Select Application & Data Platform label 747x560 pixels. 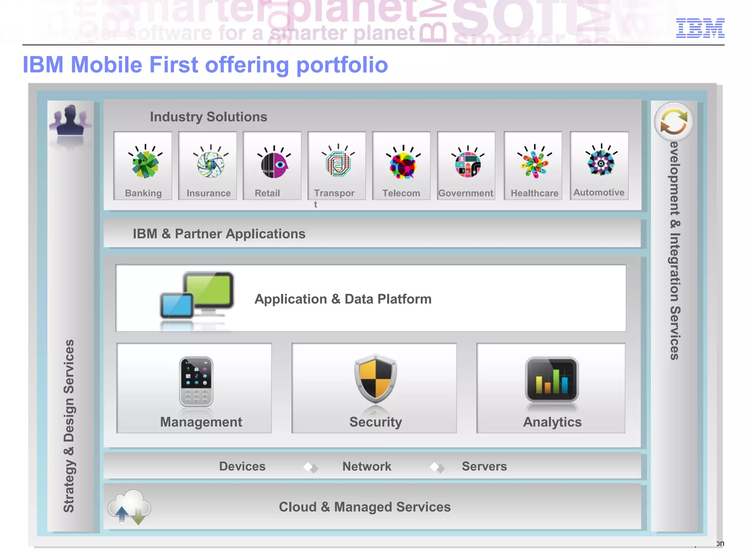point(343,299)
